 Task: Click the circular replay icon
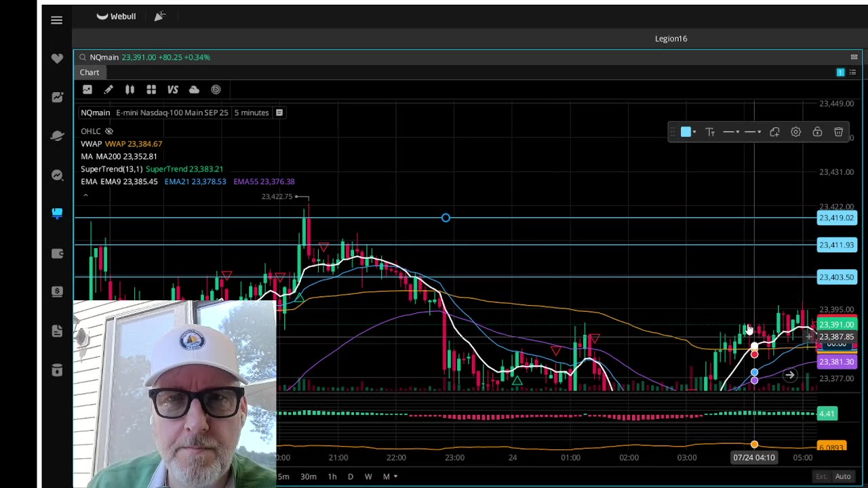(x=216, y=89)
